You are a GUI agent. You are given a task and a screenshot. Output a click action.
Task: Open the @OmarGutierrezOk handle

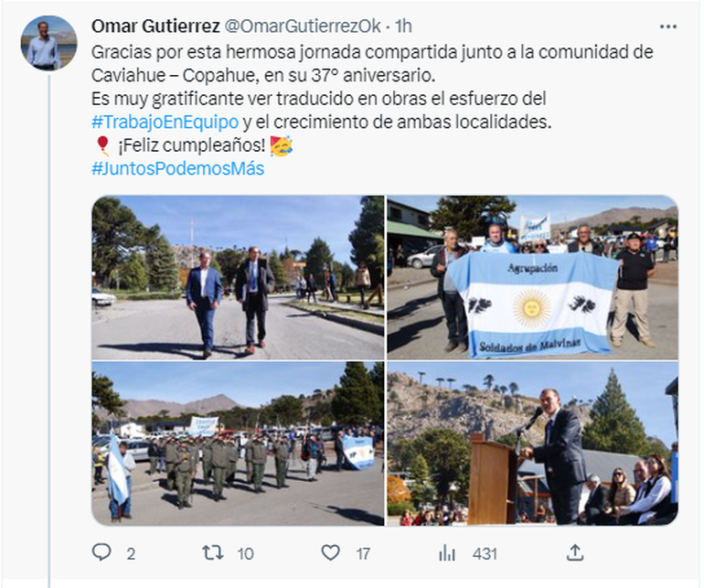302,27
